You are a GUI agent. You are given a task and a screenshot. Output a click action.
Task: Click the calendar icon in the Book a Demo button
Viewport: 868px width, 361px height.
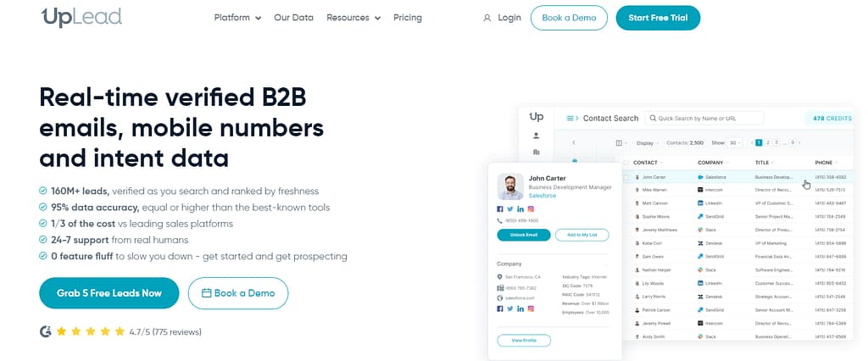point(206,293)
